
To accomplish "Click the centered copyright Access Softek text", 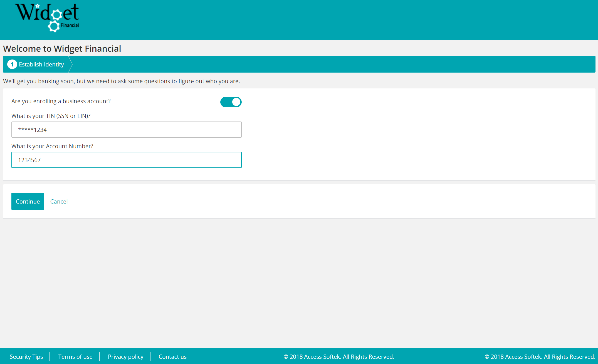I will click(x=338, y=356).
